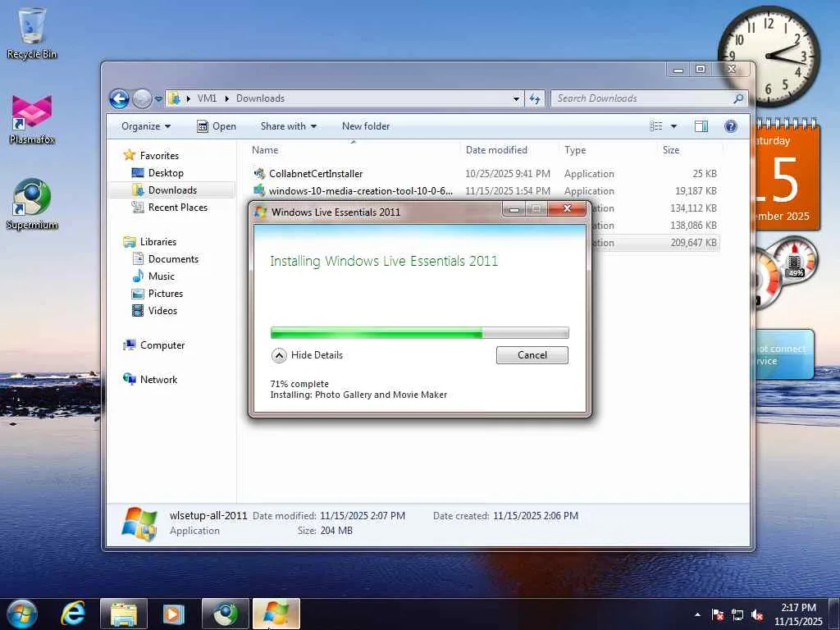Go back with Explorer's Back arrow
Image resolution: width=840 pixels, height=630 pixels.
(x=119, y=98)
